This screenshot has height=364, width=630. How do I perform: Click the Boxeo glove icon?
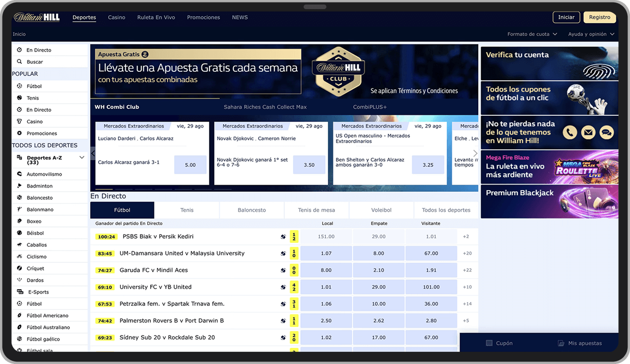19,221
